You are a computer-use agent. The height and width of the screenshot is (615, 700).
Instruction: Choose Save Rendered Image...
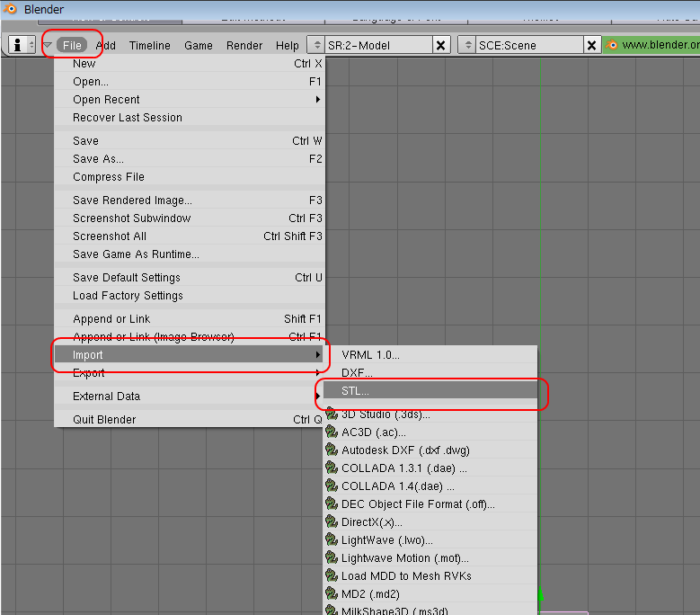coord(190,201)
